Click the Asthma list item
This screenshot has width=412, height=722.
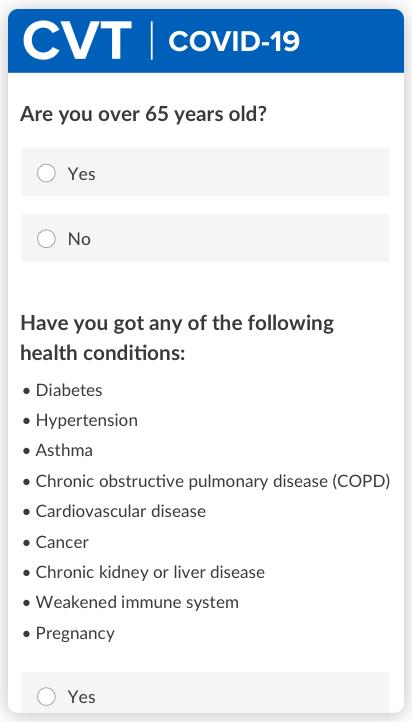(x=64, y=450)
